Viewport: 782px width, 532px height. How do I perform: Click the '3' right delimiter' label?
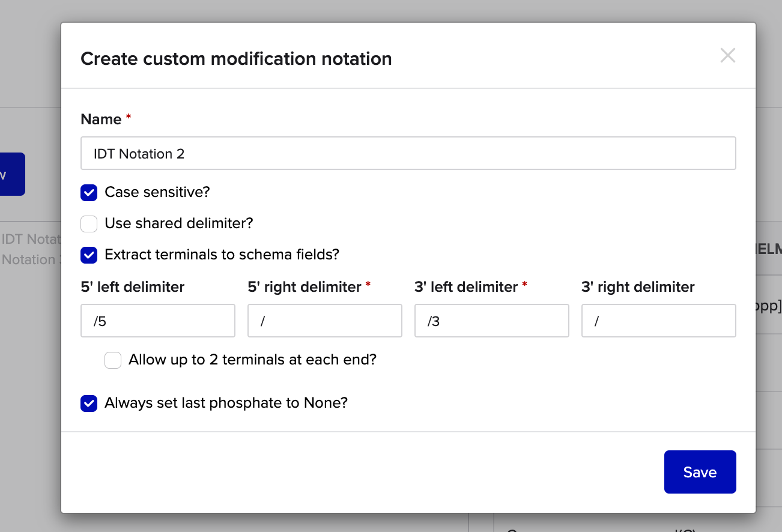638,287
